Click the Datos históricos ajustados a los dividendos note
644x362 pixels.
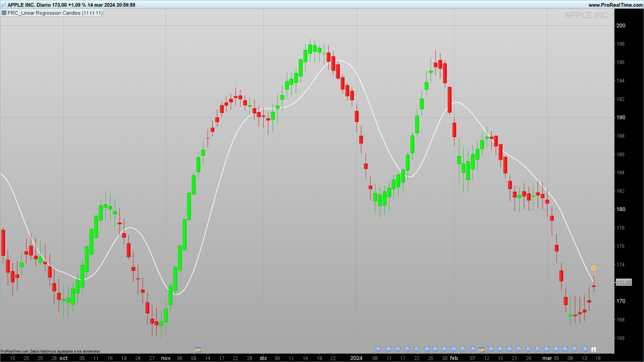point(65,352)
